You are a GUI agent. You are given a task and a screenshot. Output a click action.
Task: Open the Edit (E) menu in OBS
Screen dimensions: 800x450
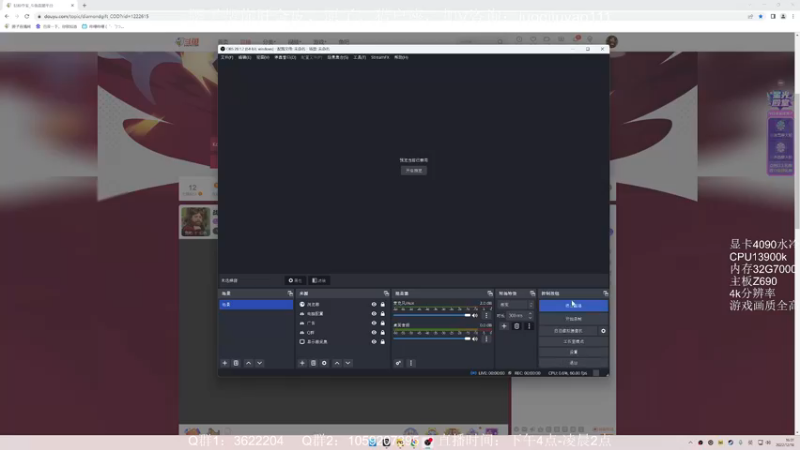pos(244,58)
